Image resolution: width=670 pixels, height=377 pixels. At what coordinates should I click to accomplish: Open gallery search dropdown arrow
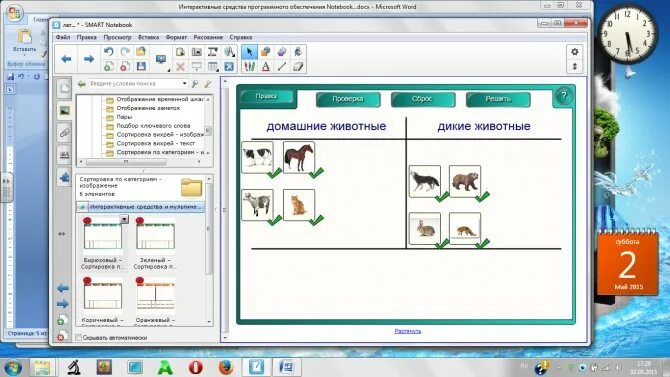pos(185,83)
